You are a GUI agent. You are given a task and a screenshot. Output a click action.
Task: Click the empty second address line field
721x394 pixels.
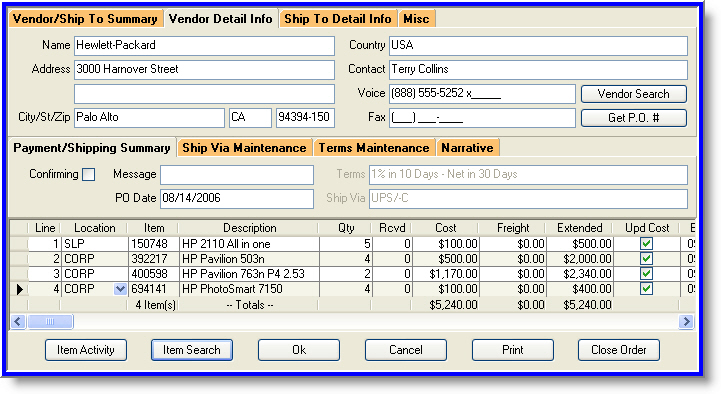coord(204,94)
